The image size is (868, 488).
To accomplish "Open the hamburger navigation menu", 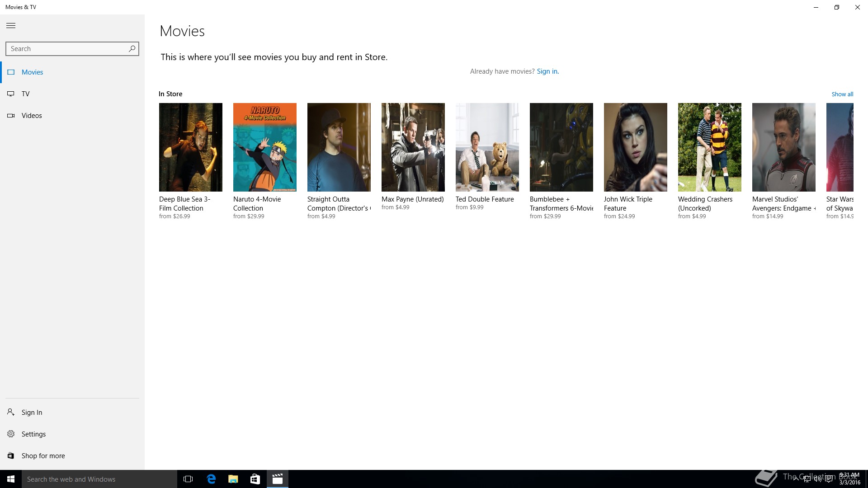I will click(11, 26).
